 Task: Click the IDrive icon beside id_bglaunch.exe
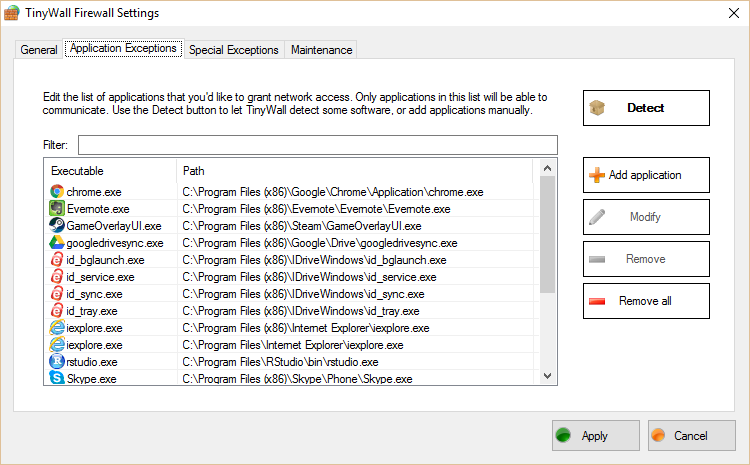(x=57, y=260)
